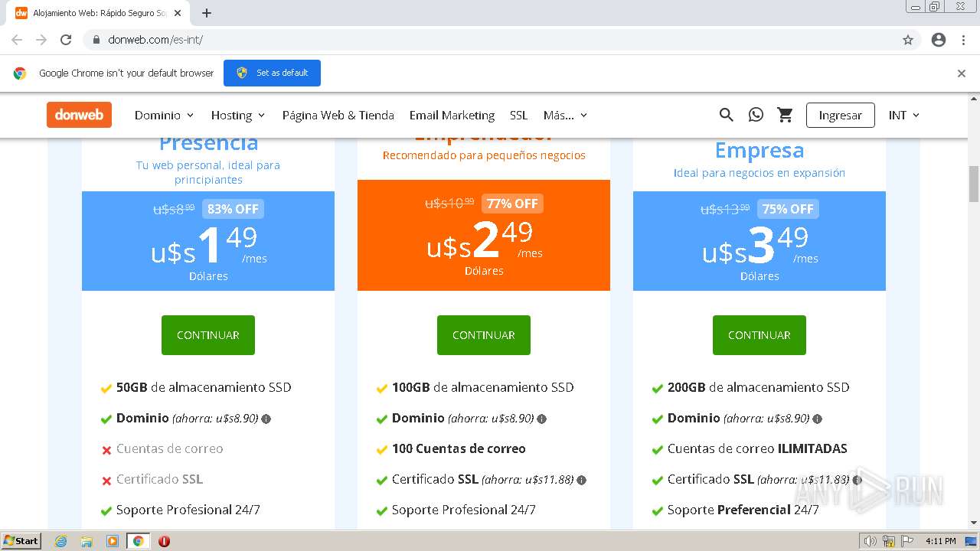
Task: Click CONTINUAR under Presencia plan
Action: click(208, 335)
